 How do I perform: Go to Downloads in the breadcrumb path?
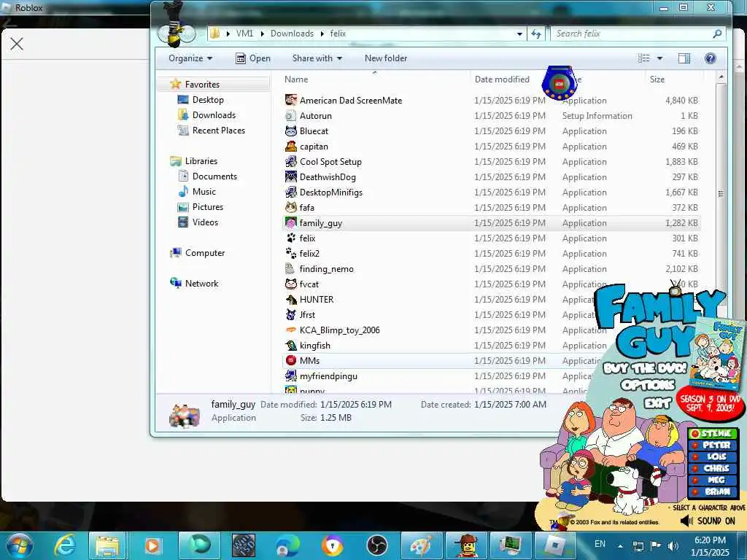coord(292,34)
